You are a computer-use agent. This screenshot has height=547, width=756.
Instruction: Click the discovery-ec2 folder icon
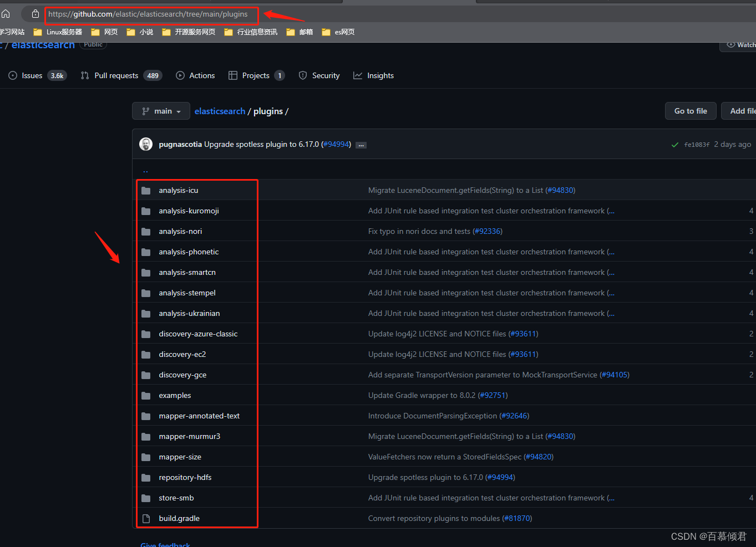(x=146, y=354)
